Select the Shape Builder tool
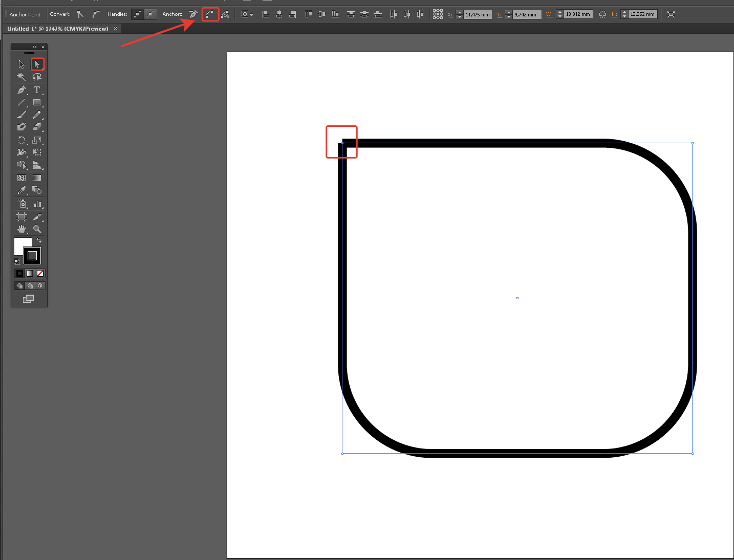The image size is (734, 560). pos(21,165)
